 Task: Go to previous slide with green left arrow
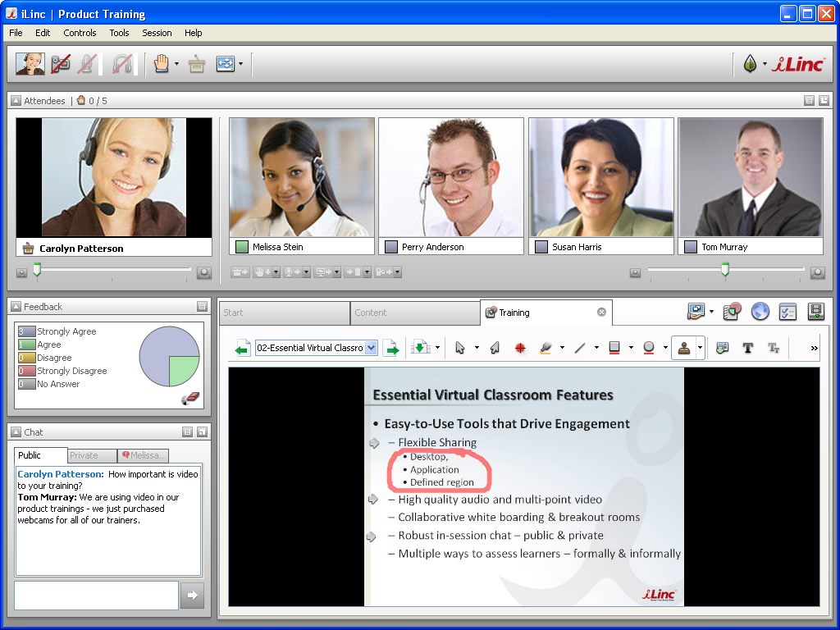pos(242,348)
